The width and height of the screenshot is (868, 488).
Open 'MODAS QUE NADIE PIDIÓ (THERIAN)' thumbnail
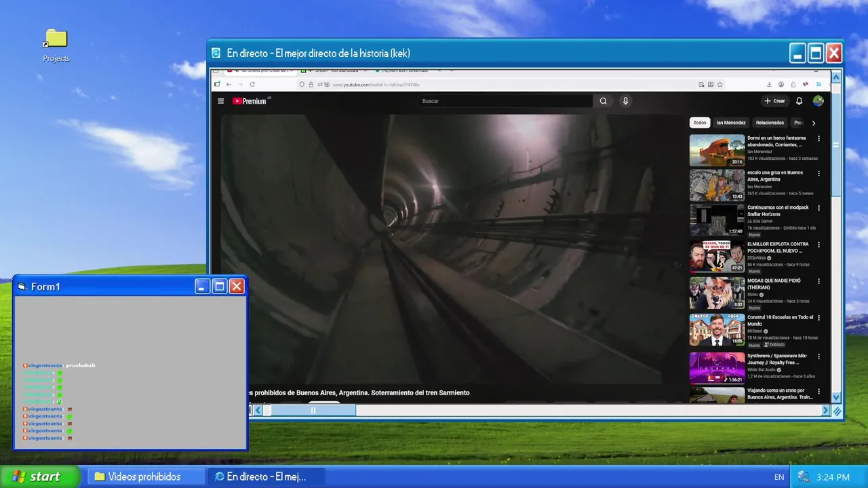coord(717,293)
